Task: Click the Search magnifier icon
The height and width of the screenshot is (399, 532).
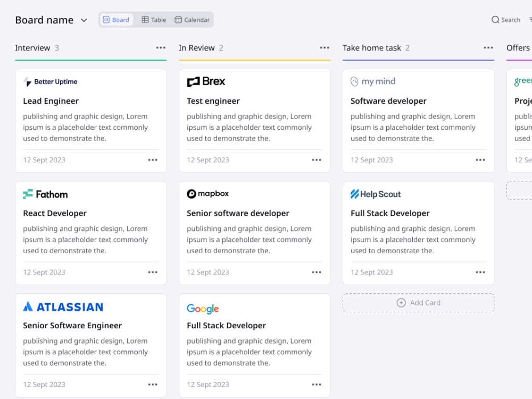Action: (495, 20)
